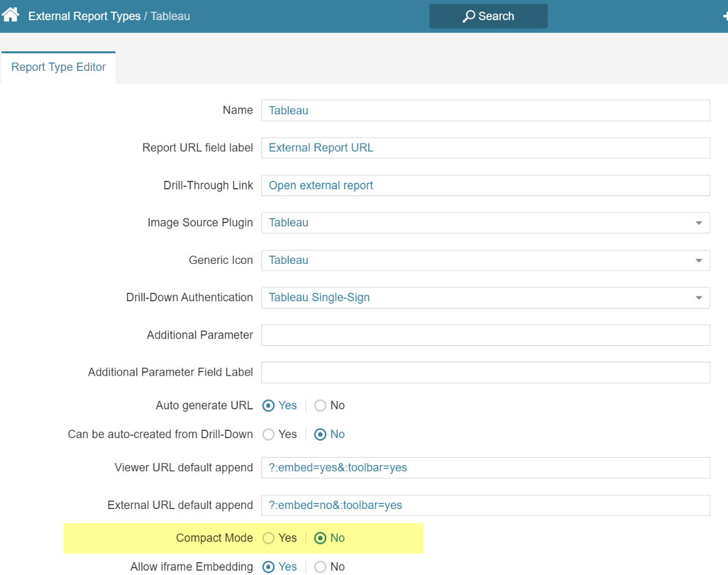
Task: Enable Auto generate URL with Yes option
Action: 269,405
